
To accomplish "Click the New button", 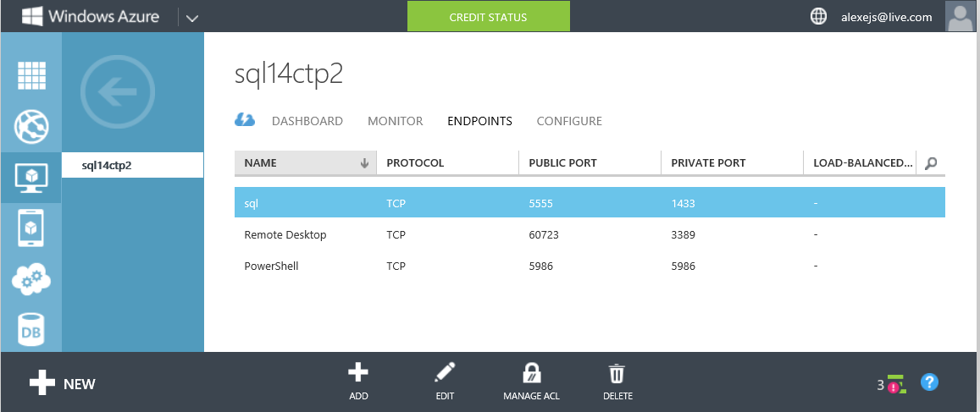I will click(62, 382).
